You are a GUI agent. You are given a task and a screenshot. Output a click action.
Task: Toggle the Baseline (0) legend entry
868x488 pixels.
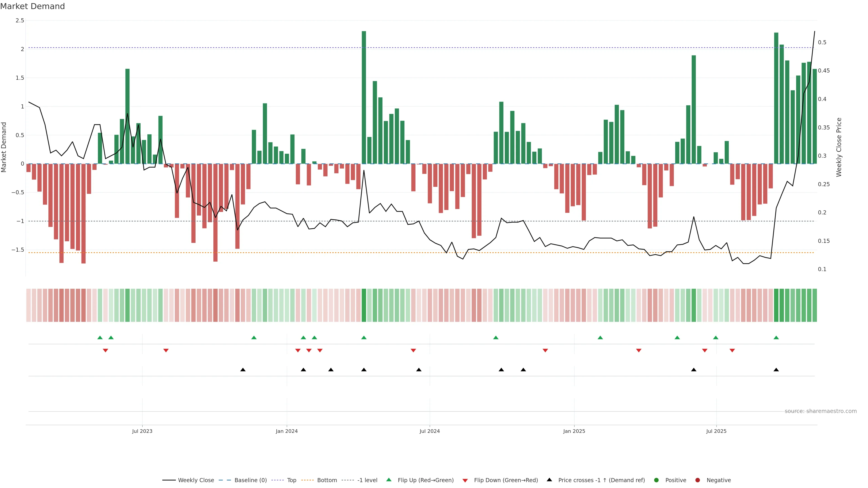[250, 480]
